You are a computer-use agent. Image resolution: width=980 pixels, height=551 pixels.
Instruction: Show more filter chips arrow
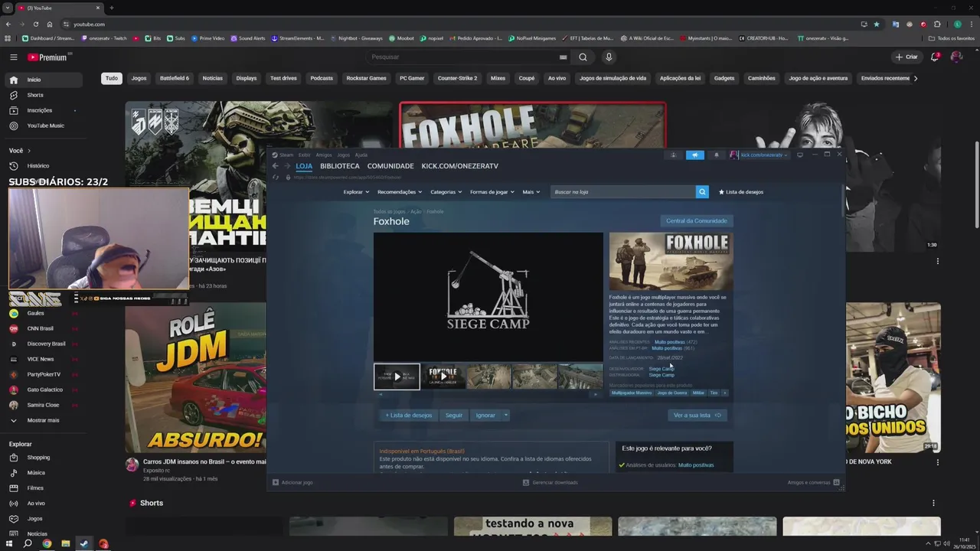[x=916, y=78]
